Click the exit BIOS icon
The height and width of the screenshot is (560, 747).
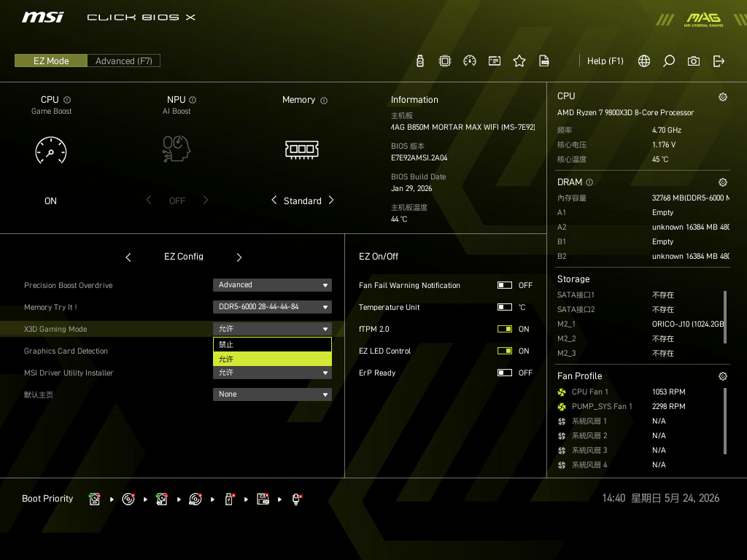tap(719, 61)
